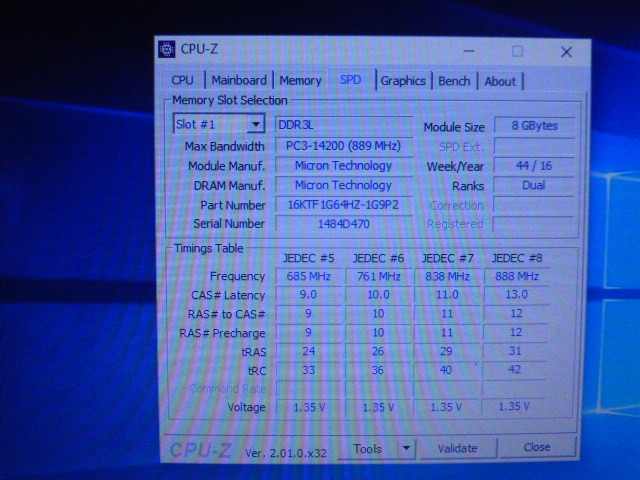Click the JEDEC #5 voltage 1.35 V

309,407
